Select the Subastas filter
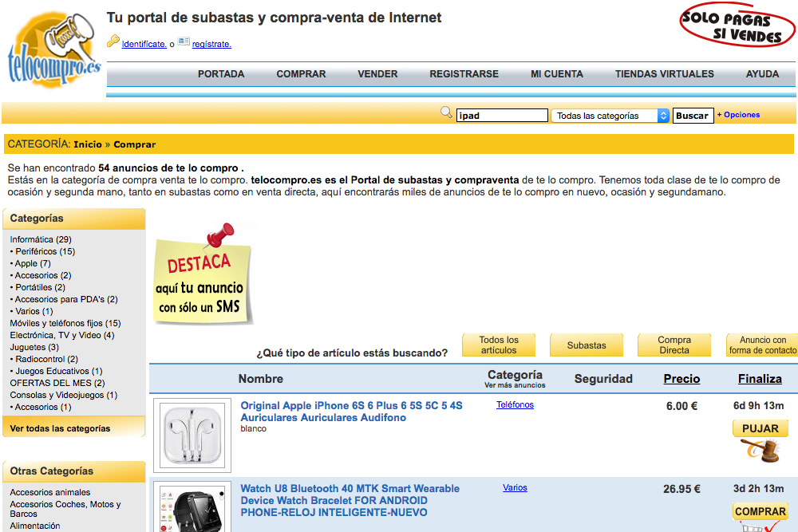Screen dimensions: 798x532 click(x=587, y=345)
